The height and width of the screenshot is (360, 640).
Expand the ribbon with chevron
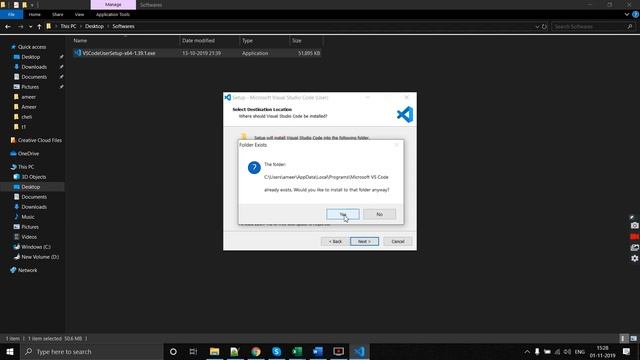(627, 14)
